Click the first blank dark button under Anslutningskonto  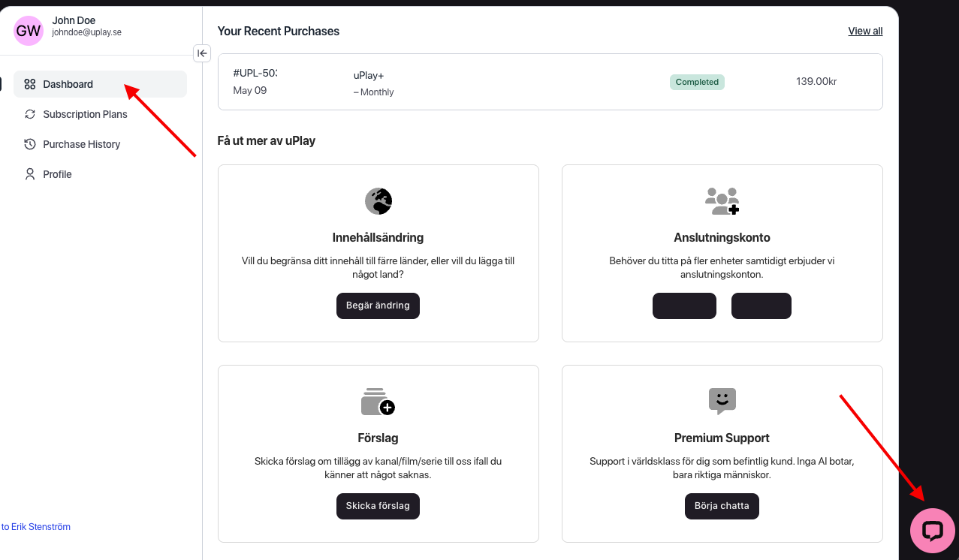pyautogui.click(x=684, y=306)
